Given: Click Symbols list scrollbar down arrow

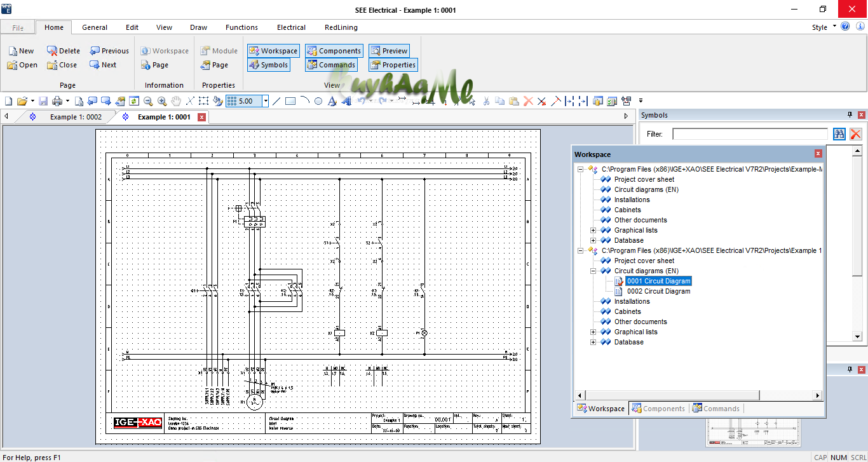Looking at the screenshot, I should [x=858, y=338].
